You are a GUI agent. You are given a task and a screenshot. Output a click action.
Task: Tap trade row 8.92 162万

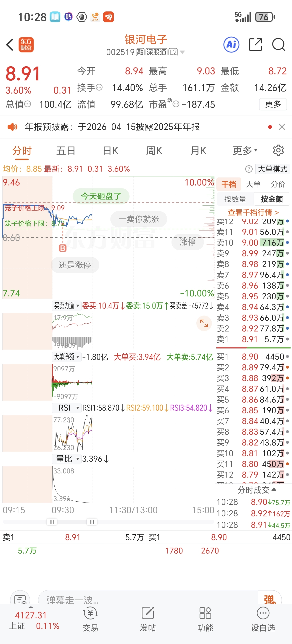[253, 513]
